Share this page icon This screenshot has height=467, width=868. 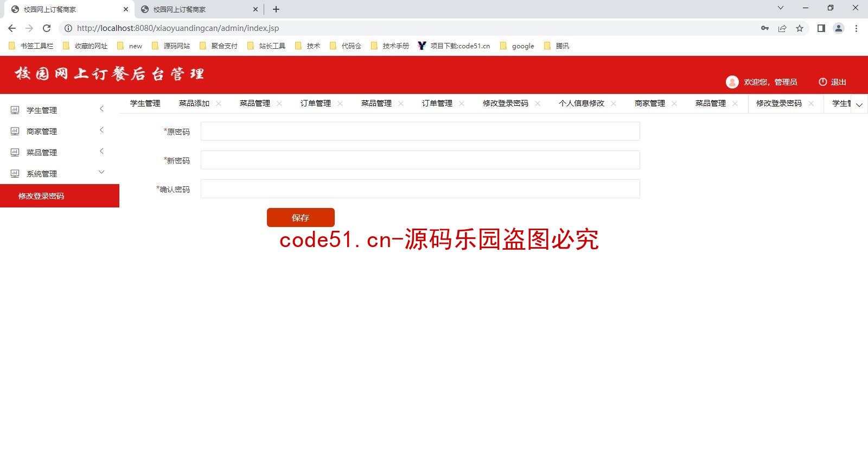[782, 28]
